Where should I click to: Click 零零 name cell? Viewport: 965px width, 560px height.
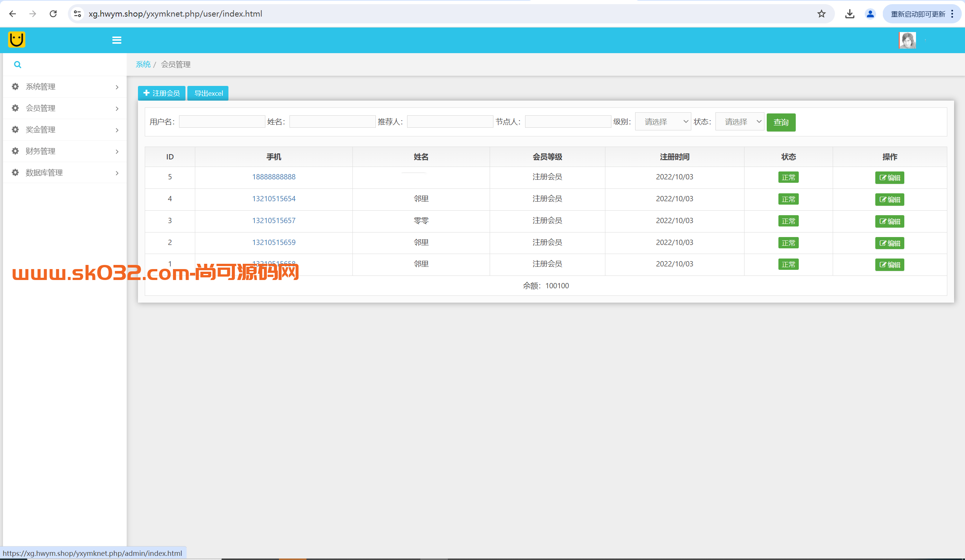pos(421,220)
